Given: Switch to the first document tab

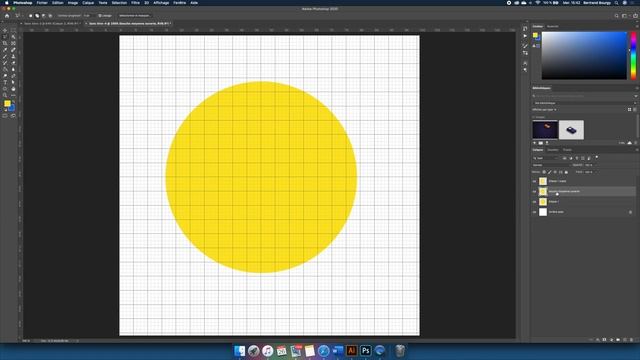Looking at the screenshot, I should [52, 24].
